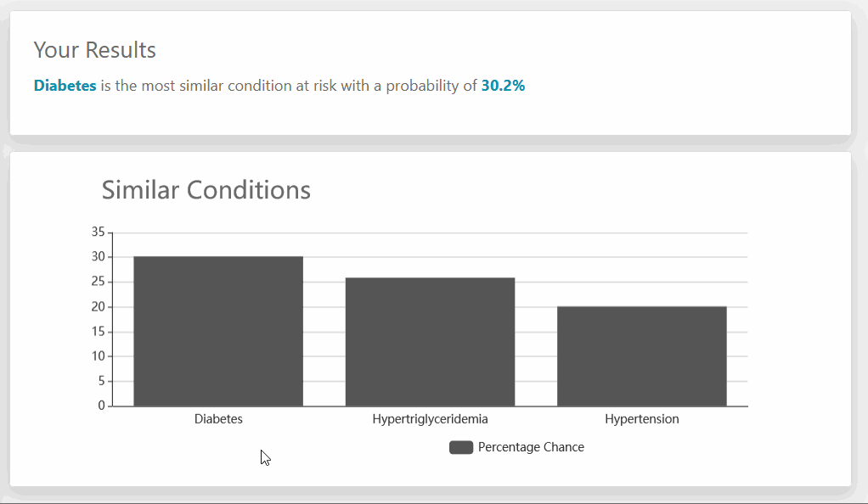Click the Similar Conditions chart title
The width and height of the screenshot is (868, 504).
(206, 189)
